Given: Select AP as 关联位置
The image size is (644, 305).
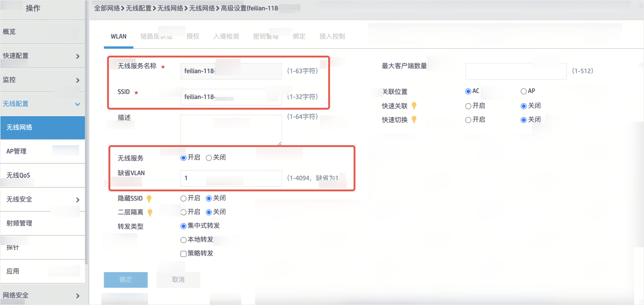Looking at the screenshot, I should coord(523,91).
